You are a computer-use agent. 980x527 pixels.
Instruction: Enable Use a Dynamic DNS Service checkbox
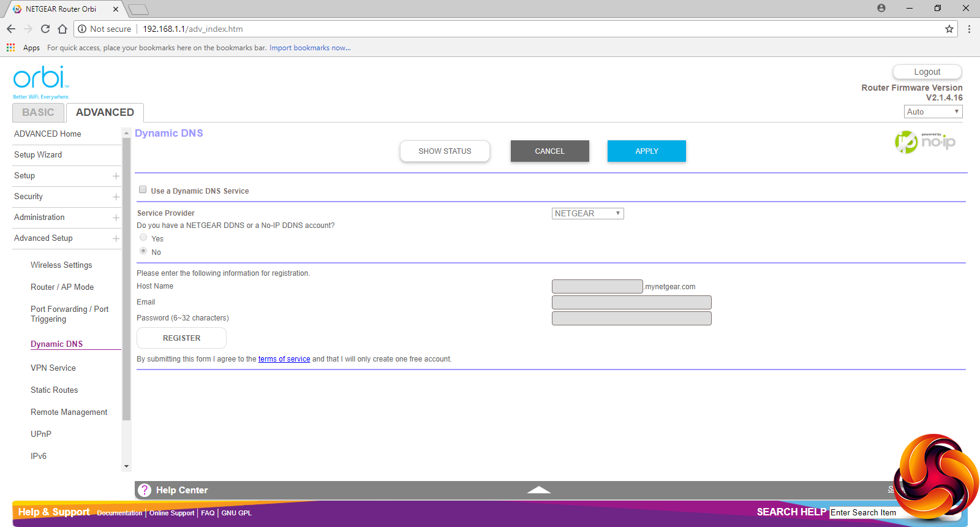point(143,190)
